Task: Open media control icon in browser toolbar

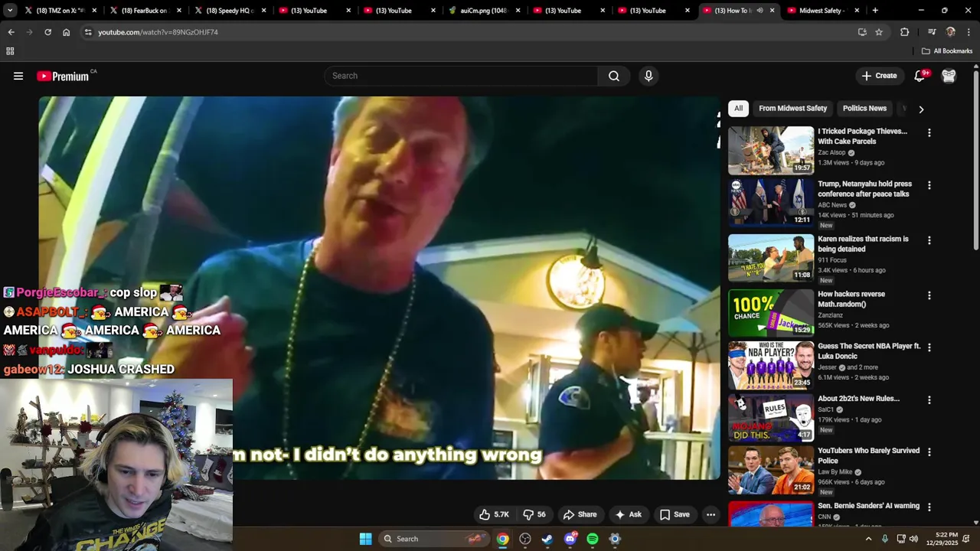Action: click(932, 32)
